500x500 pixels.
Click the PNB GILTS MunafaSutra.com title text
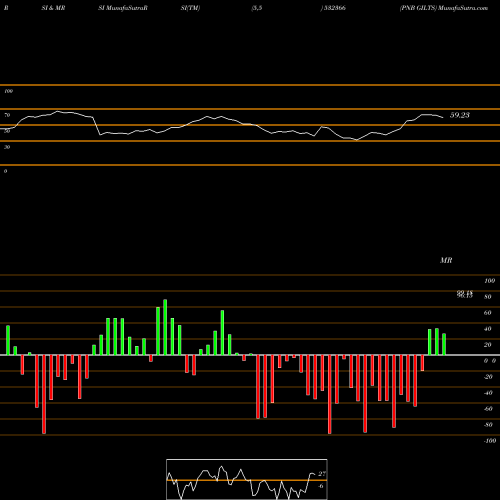coord(444,8)
